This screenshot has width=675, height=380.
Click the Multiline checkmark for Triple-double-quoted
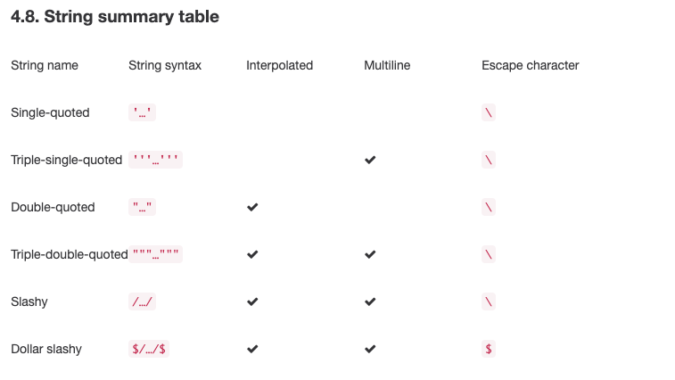[x=370, y=255]
